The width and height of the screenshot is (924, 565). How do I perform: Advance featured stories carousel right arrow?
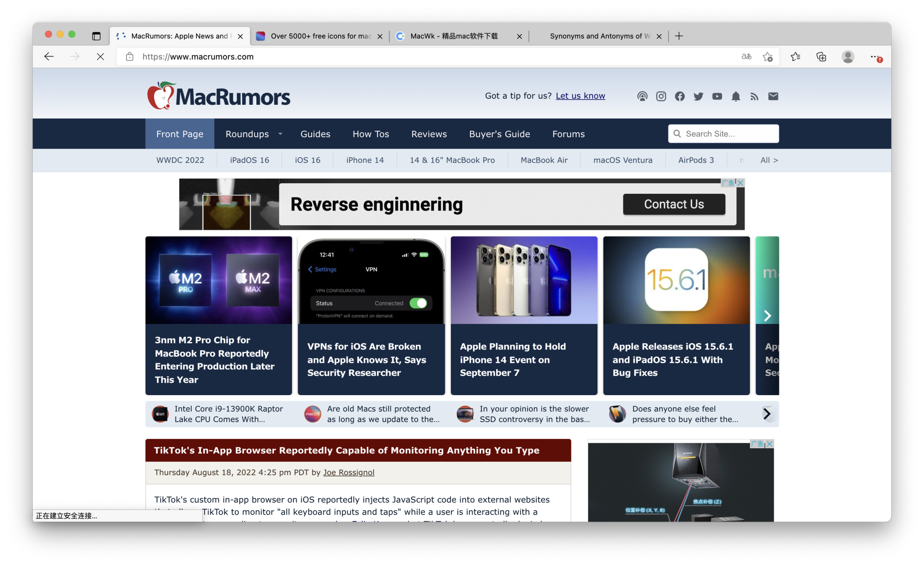click(x=767, y=316)
